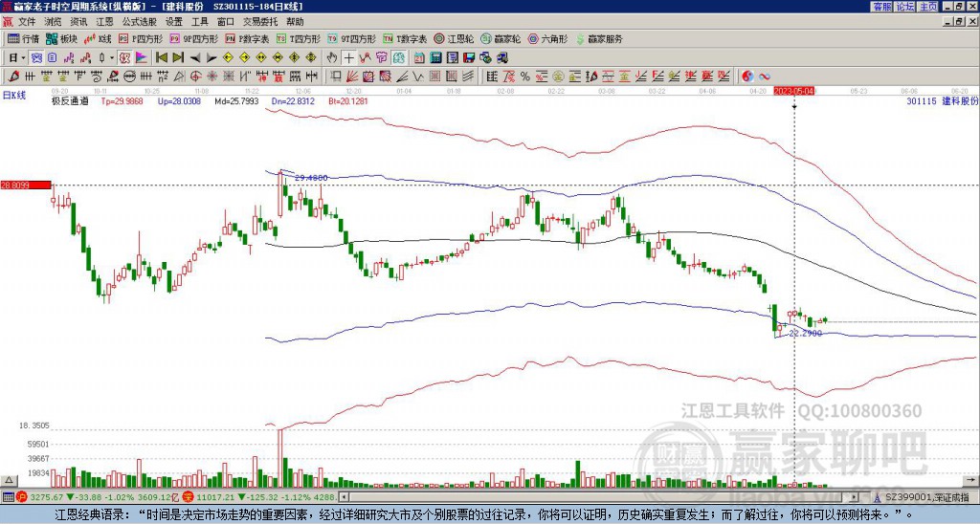
Task: Open the 浏览 menu
Action: point(53,22)
